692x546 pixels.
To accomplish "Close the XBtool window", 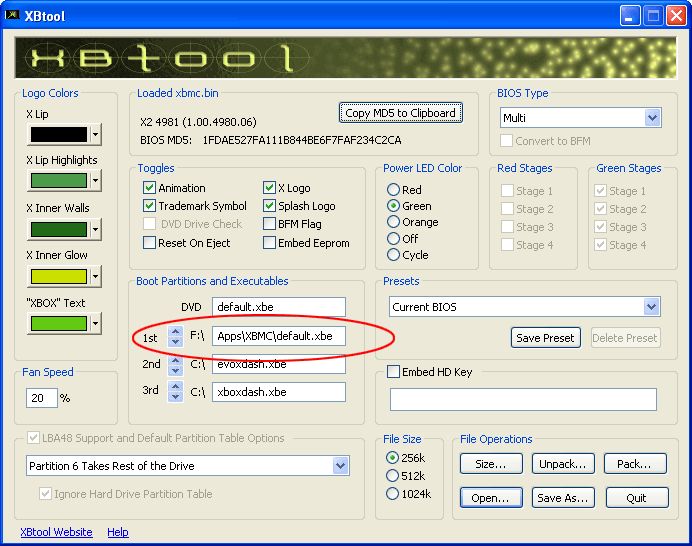I will click(676, 16).
